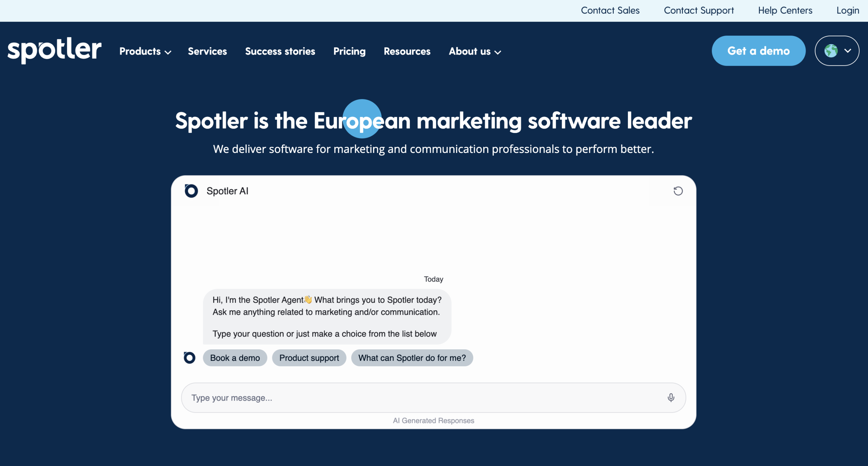This screenshot has width=868, height=466.
Task: Click the Spotler AI ring logo icon
Action: click(x=191, y=191)
